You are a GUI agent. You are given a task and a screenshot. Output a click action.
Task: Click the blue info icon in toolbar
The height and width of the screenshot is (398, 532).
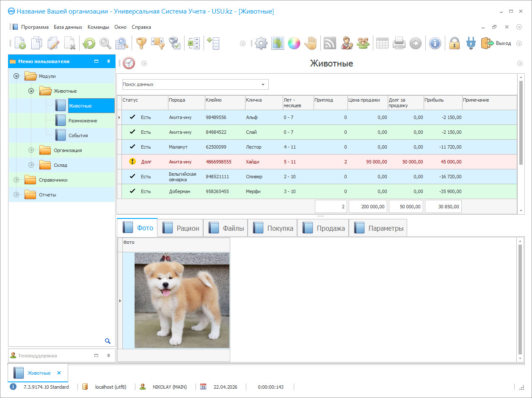point(435,43)
